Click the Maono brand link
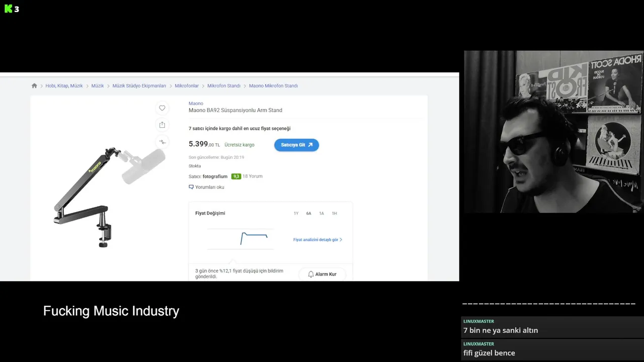Screen dimensions: 644x362 tap(196, 104)
